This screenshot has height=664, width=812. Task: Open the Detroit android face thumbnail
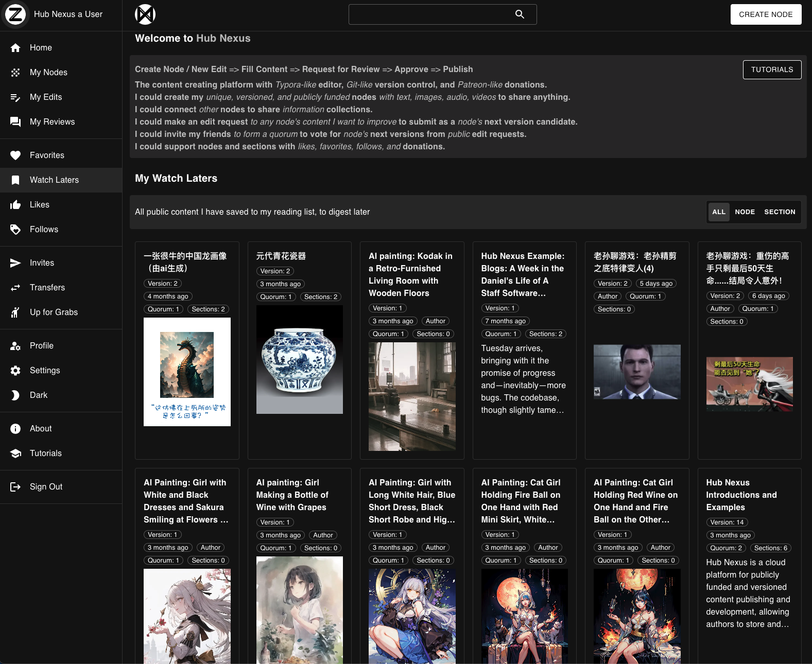(637, 372)
